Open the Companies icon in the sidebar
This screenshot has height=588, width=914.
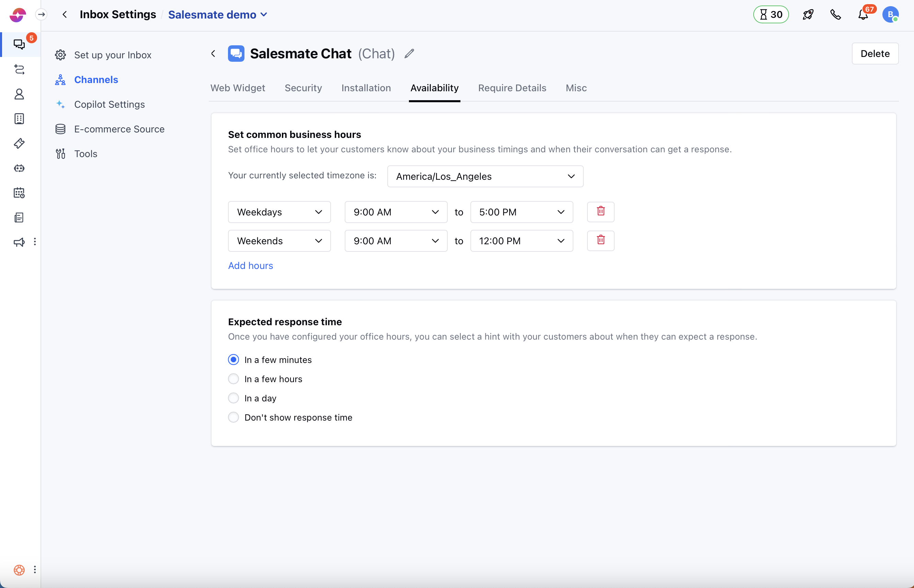click(19, 119)
